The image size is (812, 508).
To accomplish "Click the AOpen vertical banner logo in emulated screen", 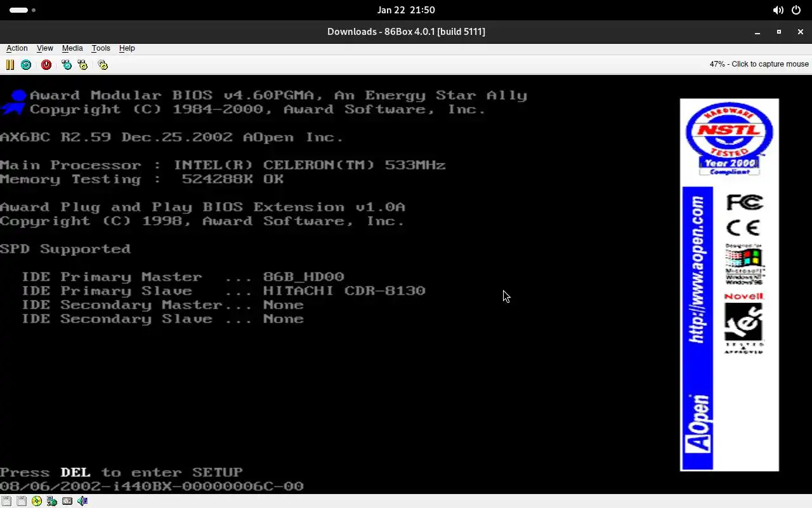I will [698, 328].
